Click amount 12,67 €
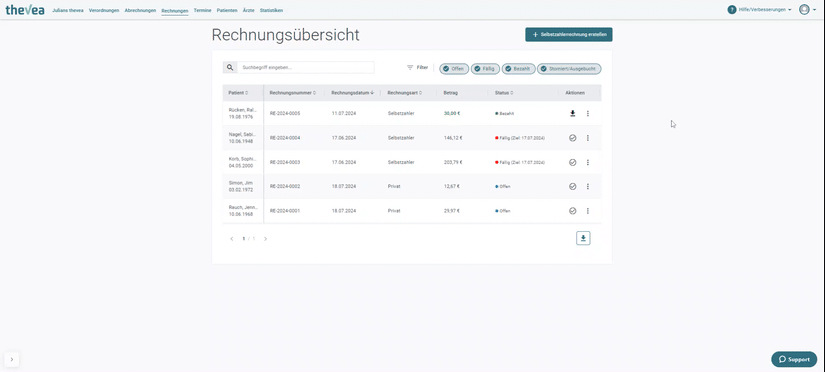825x372 pixels. coord(451,186)
